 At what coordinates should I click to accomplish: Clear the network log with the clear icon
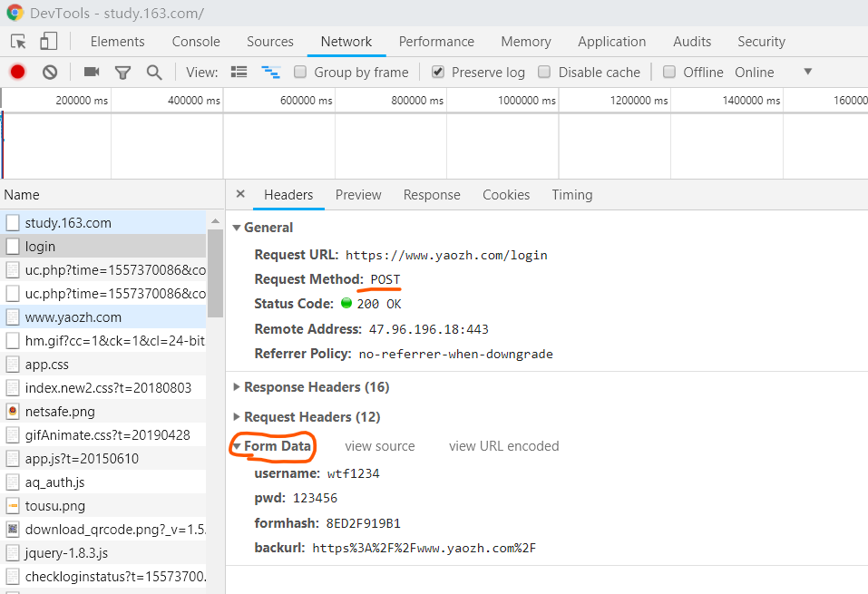[x=50, y=72]
